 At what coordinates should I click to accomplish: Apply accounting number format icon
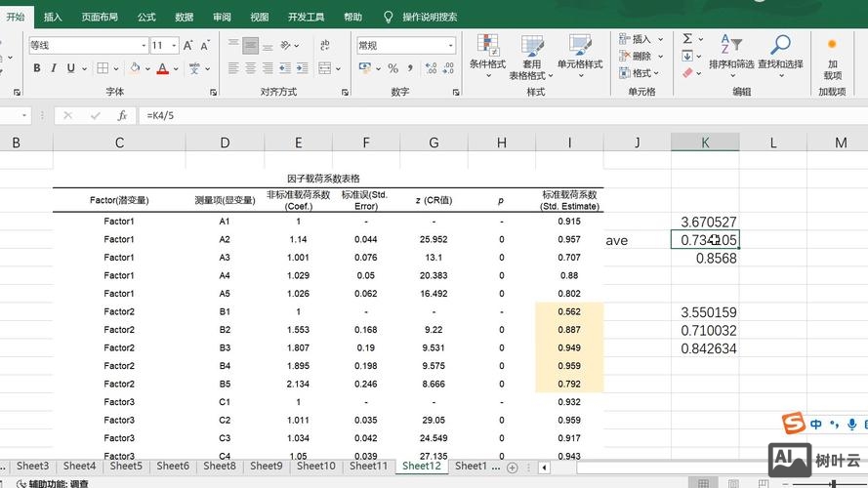click(365, 68)
